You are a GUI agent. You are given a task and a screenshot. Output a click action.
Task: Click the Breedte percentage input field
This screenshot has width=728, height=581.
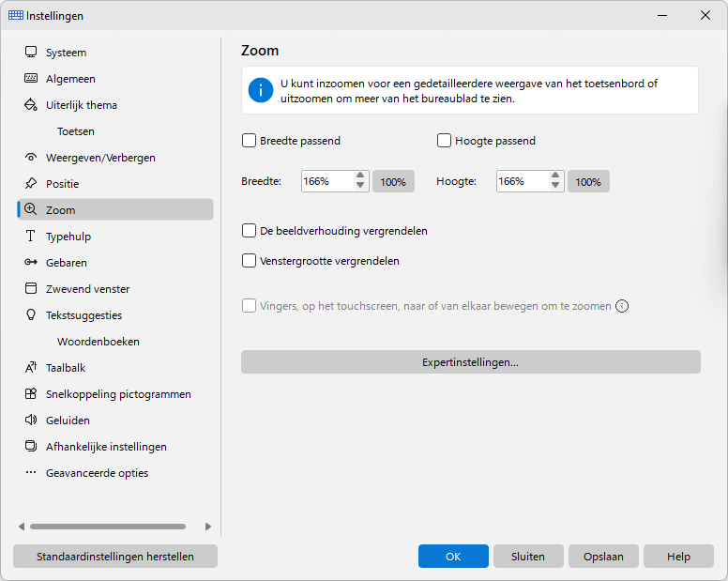[327, 181]
